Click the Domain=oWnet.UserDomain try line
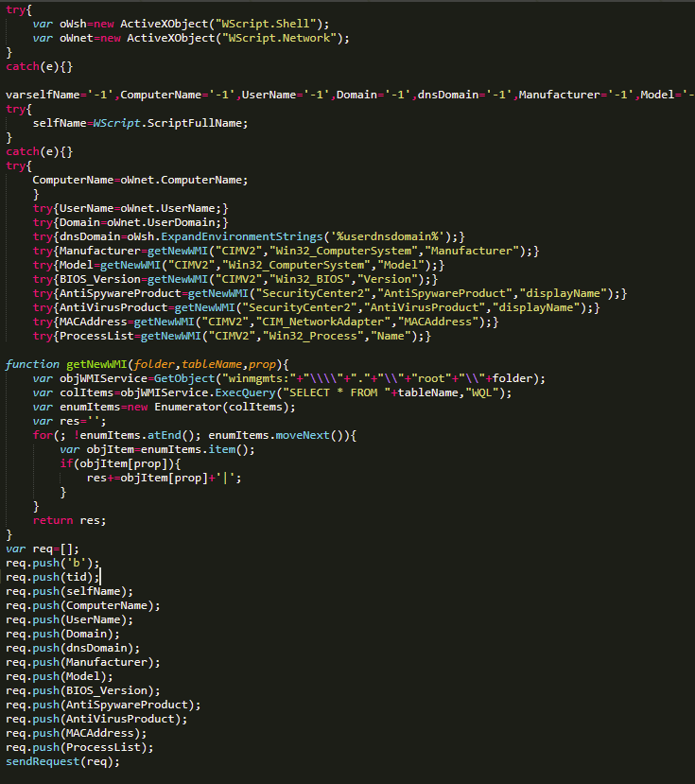Screen dimensions: 695x784 tap(130, 222)
